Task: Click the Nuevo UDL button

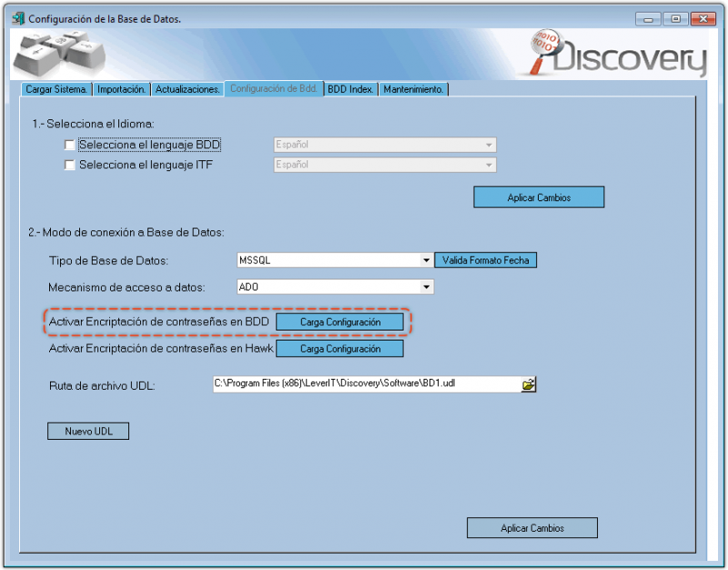Action: [x=88, y=431]
